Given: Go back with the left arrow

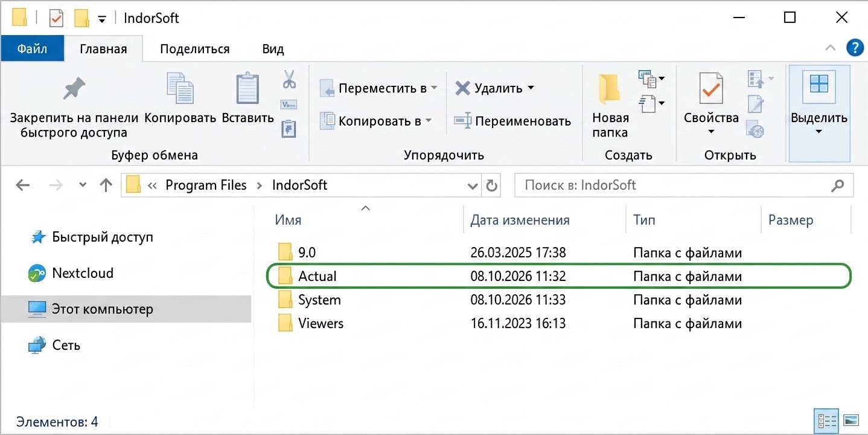Looking at the screenshot, I should tap(23, 185).
